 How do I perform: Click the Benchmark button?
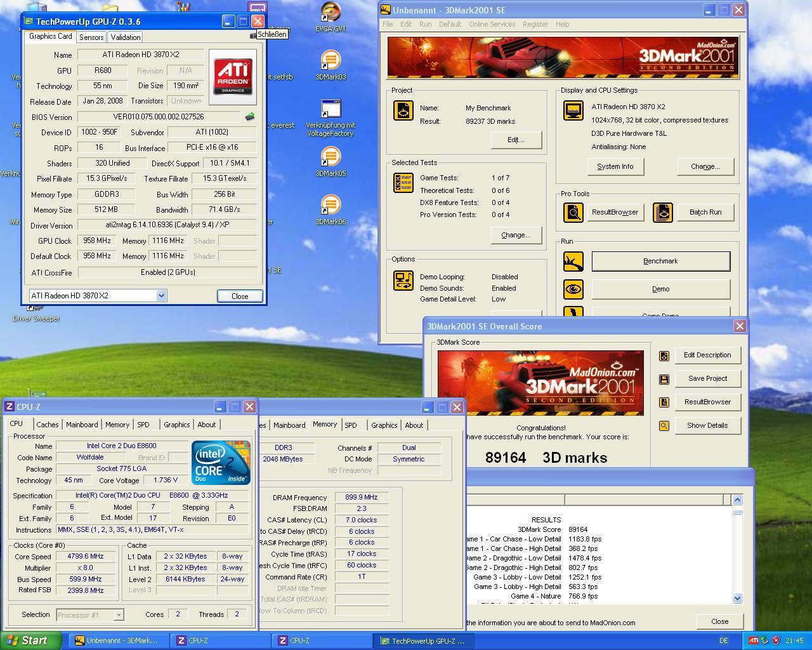(x=660, y=261)
